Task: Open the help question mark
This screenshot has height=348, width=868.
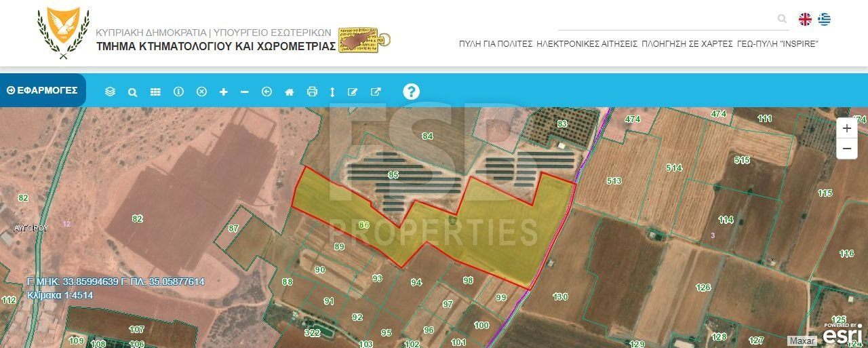Action: [411, 92]
